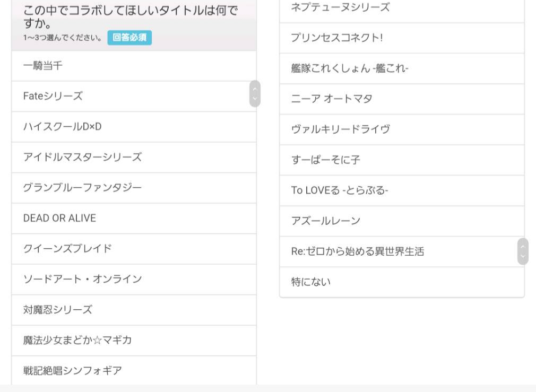Tick the ハイスクールD×D answer
Screen dimensions: 536x392
[133, 127]
